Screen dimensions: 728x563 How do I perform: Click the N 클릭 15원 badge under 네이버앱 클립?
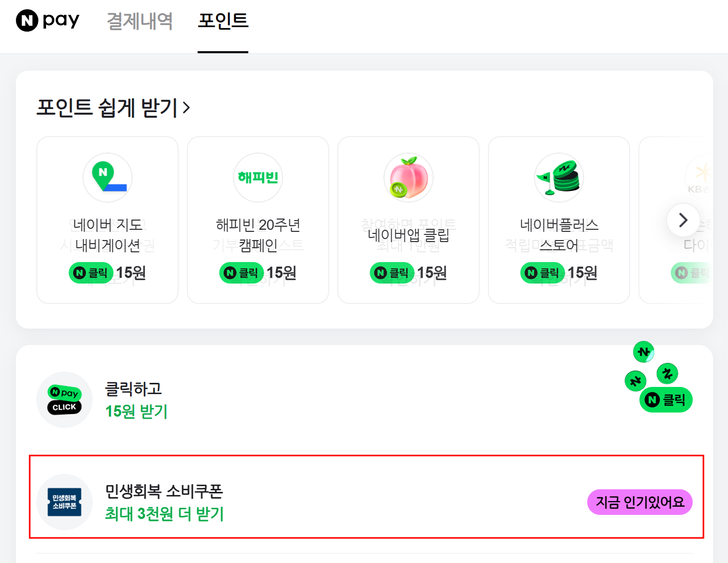click(x=408, y=273)
